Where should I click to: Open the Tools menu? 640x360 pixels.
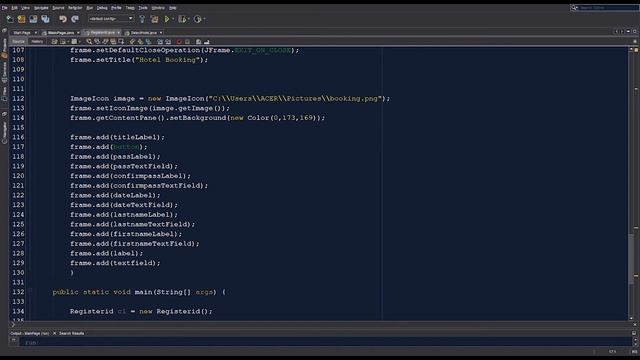pyautogui.click(x=143, y=8)
